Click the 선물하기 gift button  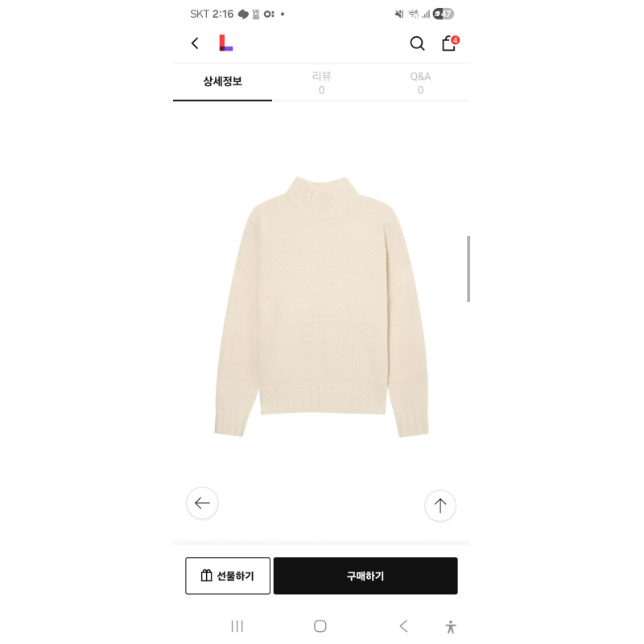coord(228,576)
